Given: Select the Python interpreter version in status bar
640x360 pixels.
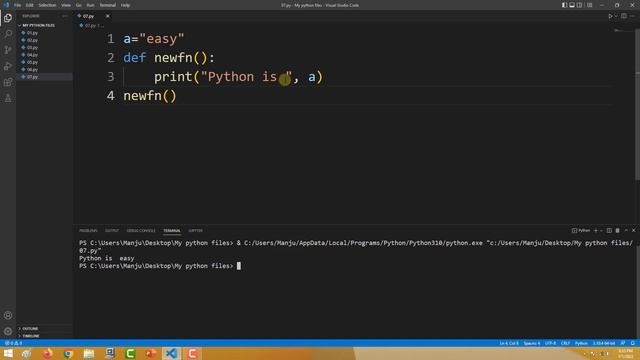Looking at the screenshot, I should click(x=604, y=343).
